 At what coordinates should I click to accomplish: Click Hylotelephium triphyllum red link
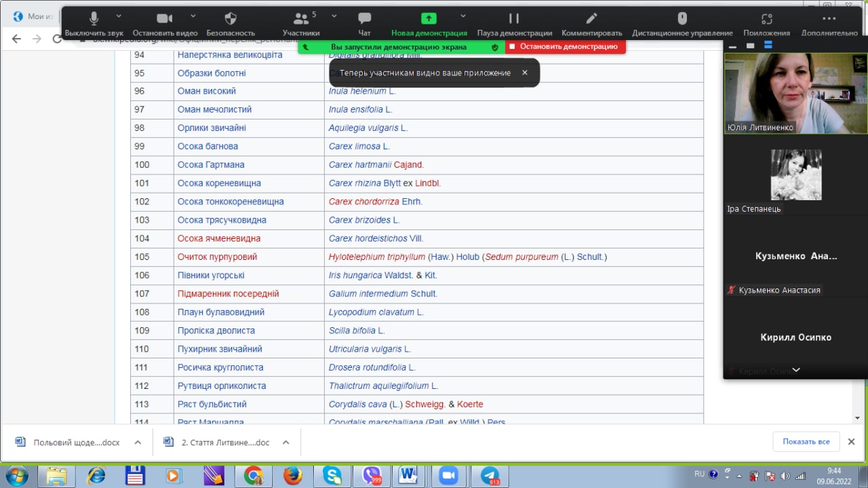[x=377, y=257]
